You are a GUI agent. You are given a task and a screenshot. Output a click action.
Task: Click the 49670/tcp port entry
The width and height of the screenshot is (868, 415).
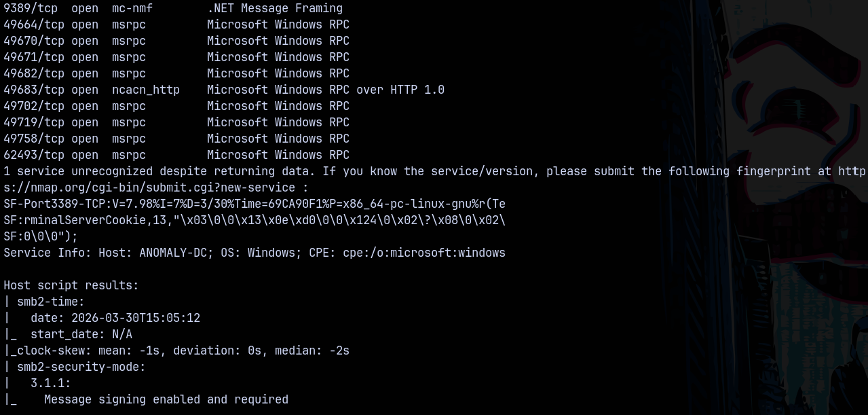[x=34, y=41]
